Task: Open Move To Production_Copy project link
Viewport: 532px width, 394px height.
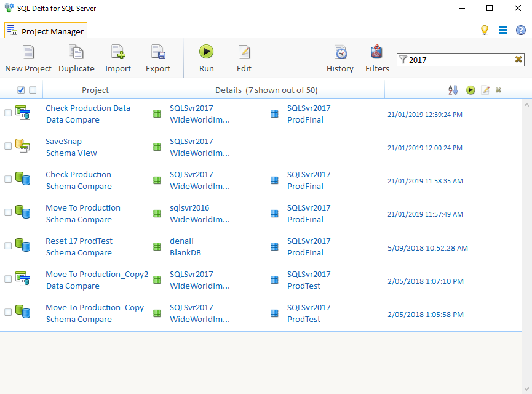Action: click(95, 308)
